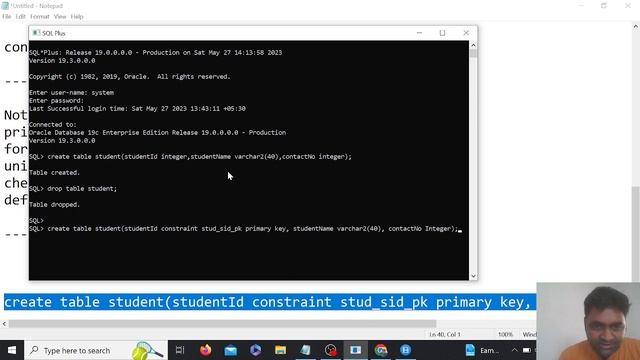640x360 pixels.
Task: Launch Firefox from the taskbar
Action: (205, 350)
